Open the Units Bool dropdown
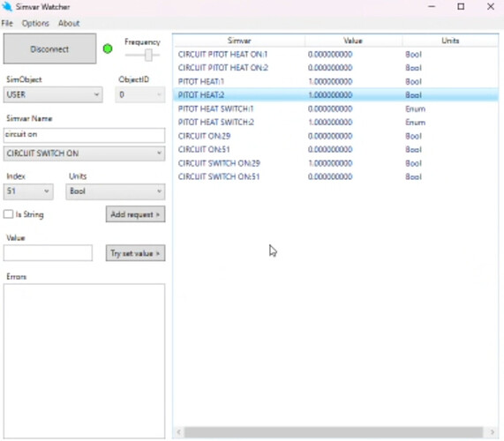Image resolution: width=504 pixels, height=441 pixels. pos(116,191)
